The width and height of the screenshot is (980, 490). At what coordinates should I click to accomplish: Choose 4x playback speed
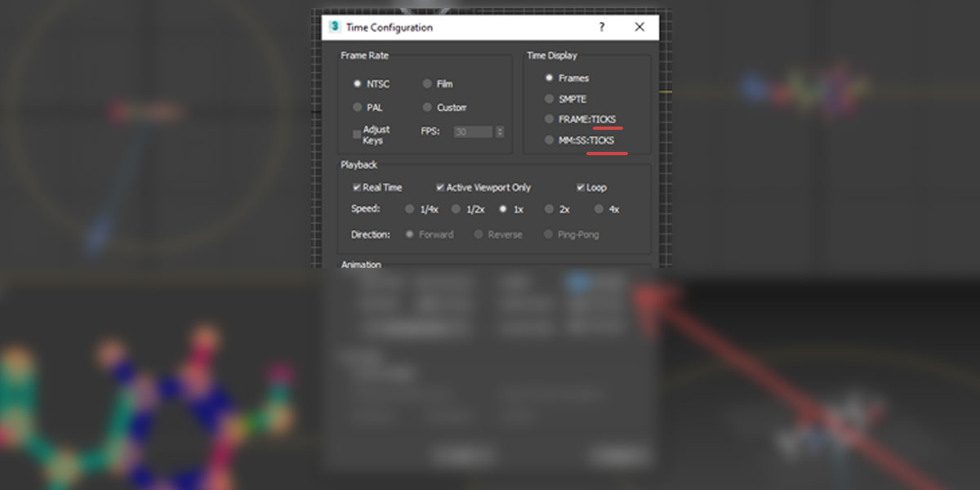pos(599,209)
